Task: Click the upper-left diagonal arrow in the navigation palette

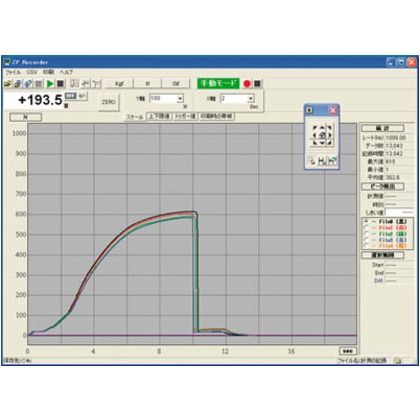Action: [315, 128]
